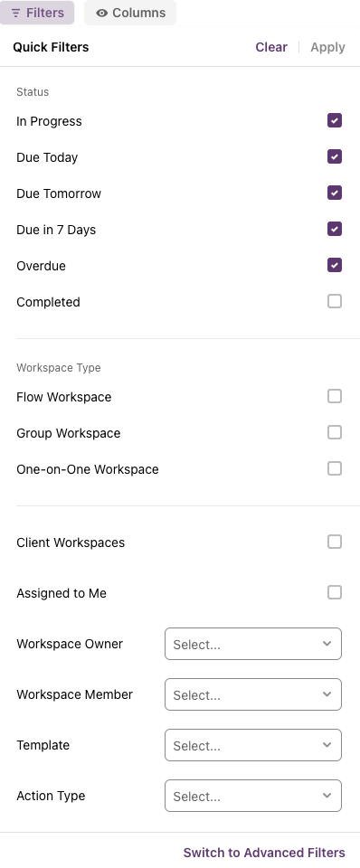Viewport: 360px width, 868px height.
Task: Expand the Workspace Member select box
Action: pyautogui.click(x=253, y=694)
